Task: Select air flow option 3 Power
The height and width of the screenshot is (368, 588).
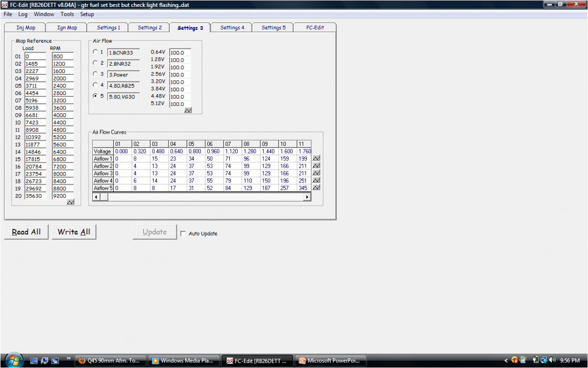Action: (95, 74)
